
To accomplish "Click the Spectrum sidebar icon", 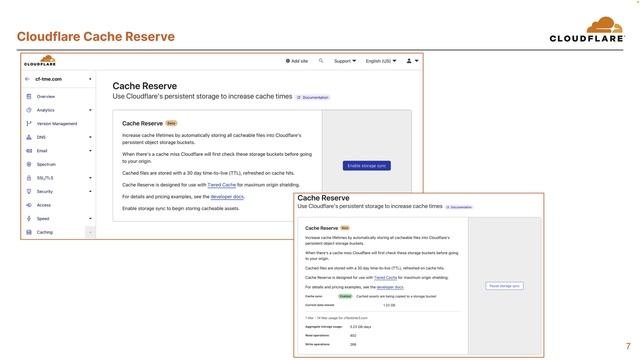I will pos(29,164).
